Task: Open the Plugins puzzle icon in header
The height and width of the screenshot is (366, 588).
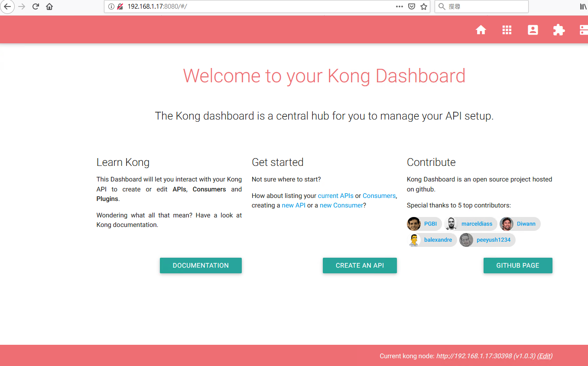Action: click(x=559, y=30)
